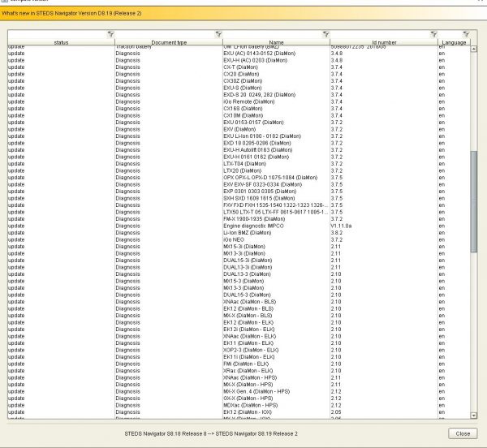Screen dimensions: 487x448
Task: Click the vertical scrollbar thumb
Action: click(x=474, y=201)
